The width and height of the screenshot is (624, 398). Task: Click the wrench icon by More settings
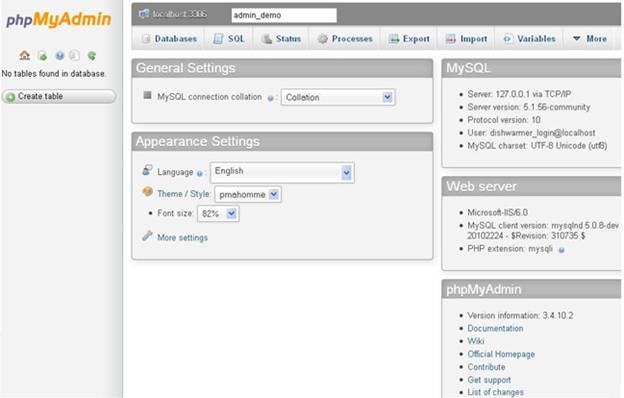click(147, 236)
